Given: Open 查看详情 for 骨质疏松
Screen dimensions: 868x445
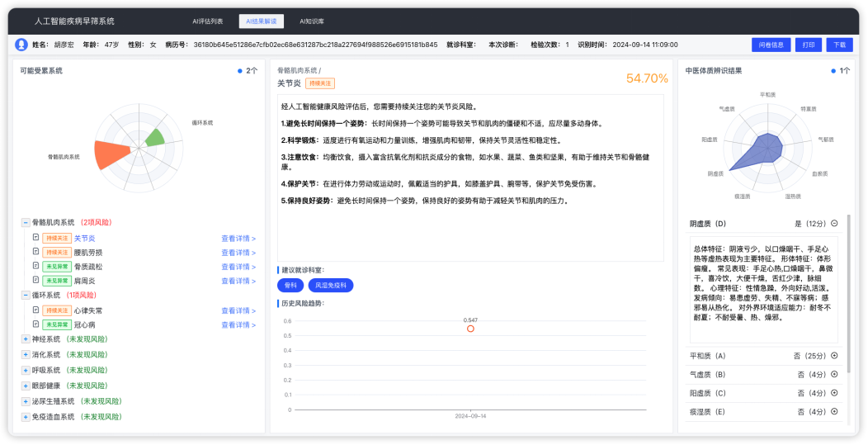Looking at the screenshot, I should pyautogui.click(x=238, y=267).
